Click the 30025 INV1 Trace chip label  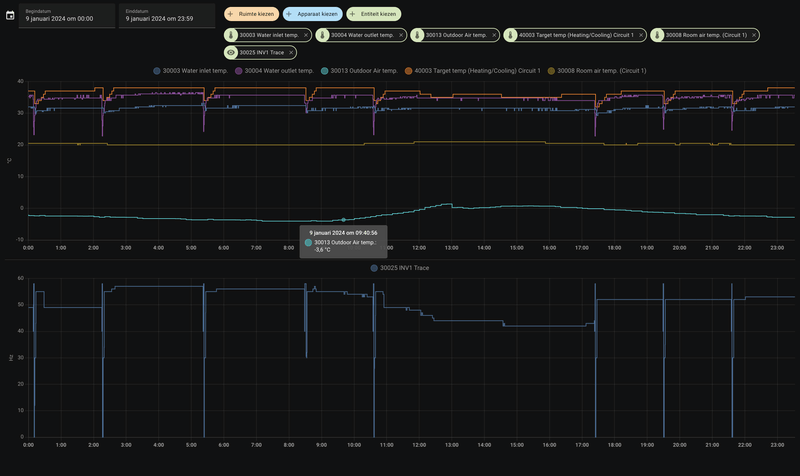(262, 53)
